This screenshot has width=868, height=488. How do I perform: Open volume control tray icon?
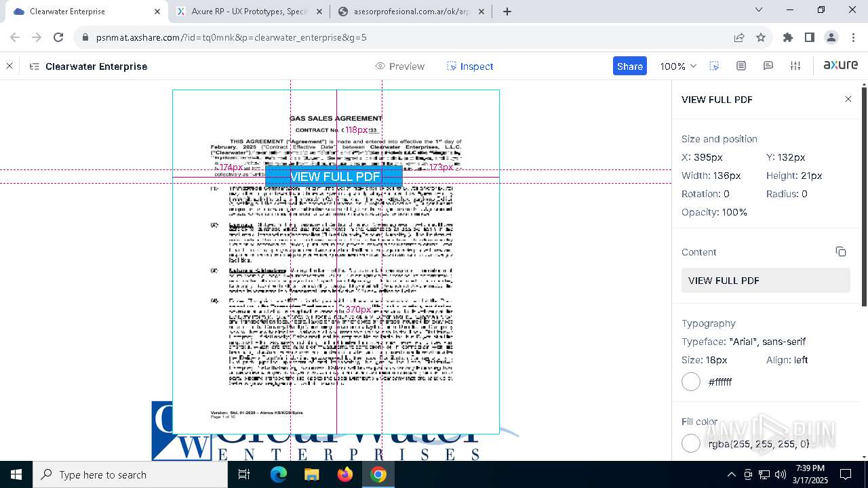click(781, 474)
